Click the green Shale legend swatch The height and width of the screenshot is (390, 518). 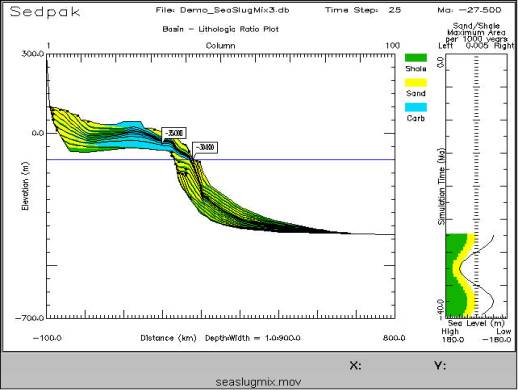tap(416, 58)
